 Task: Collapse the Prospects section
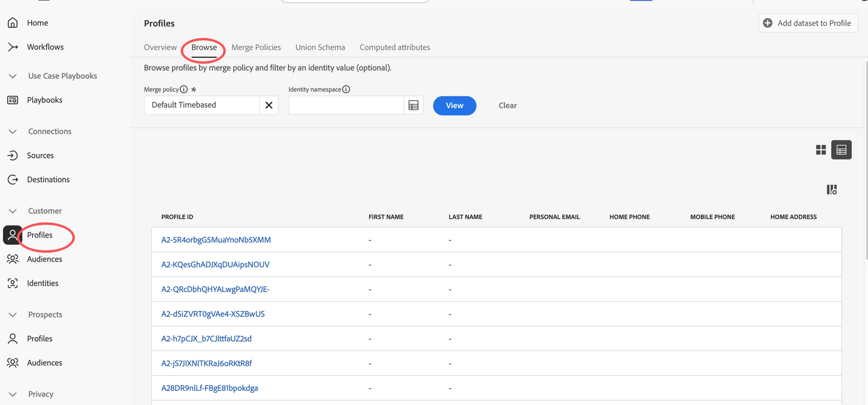13,314
